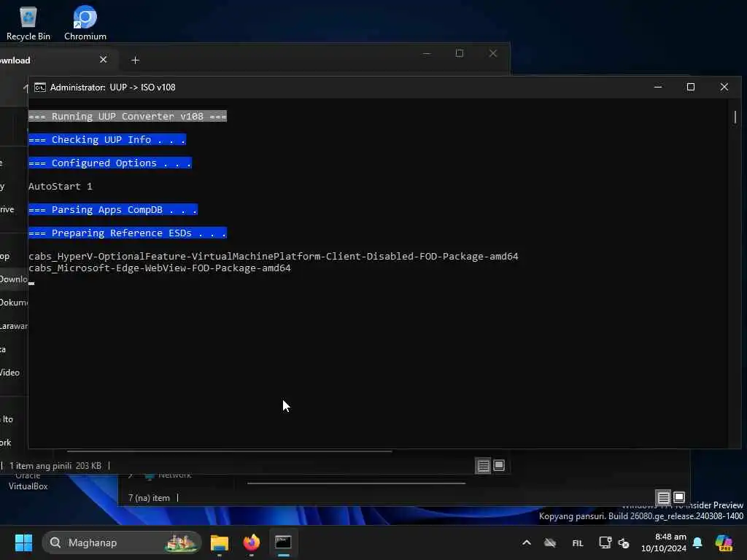Click the cabs_Microsoft-Edge-WebView package line
The height and width of the screenshot is (560, 747).
click(x=160, y=268)
